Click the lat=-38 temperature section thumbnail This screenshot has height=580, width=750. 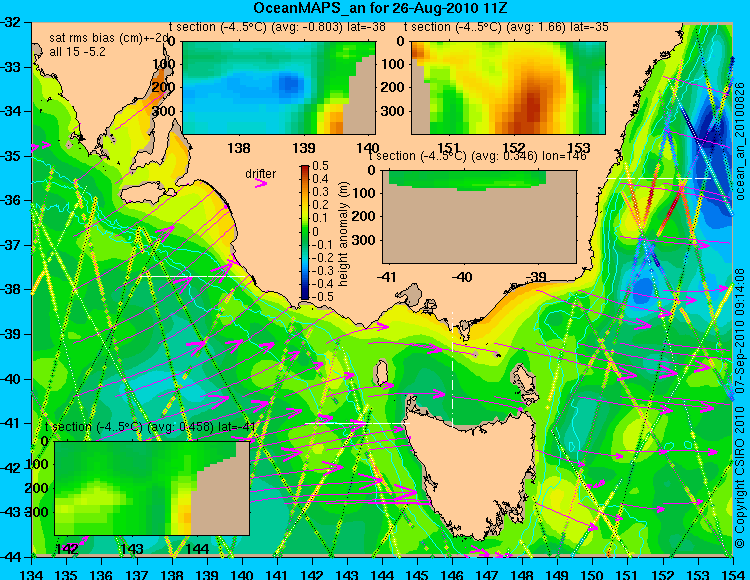[x=279, y=88]
